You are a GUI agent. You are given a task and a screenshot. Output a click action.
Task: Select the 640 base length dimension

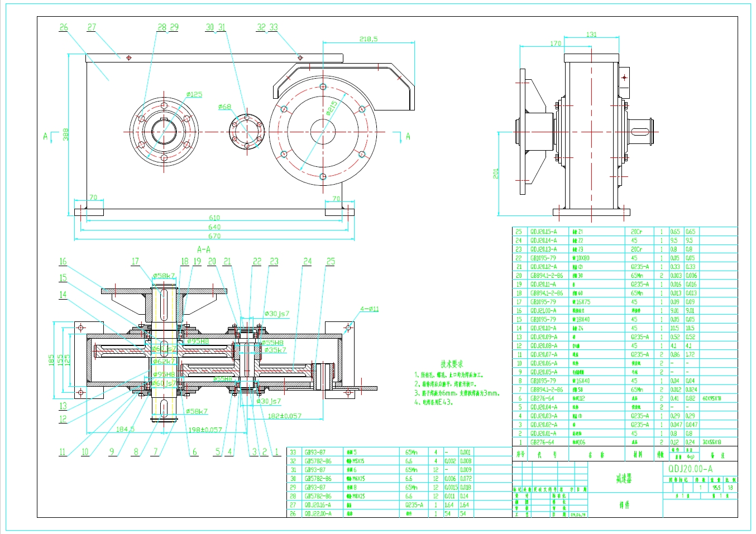pos(214,227)
